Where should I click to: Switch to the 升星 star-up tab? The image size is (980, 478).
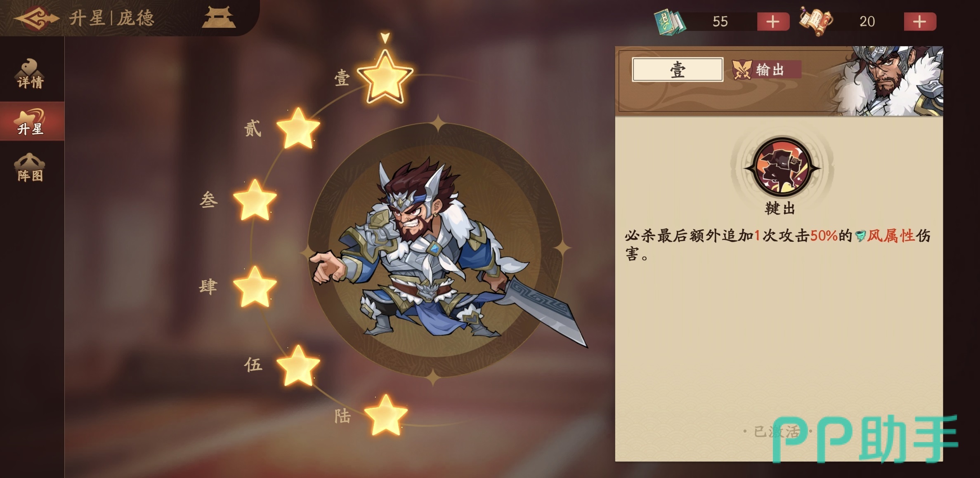click(x=31, y=121)
